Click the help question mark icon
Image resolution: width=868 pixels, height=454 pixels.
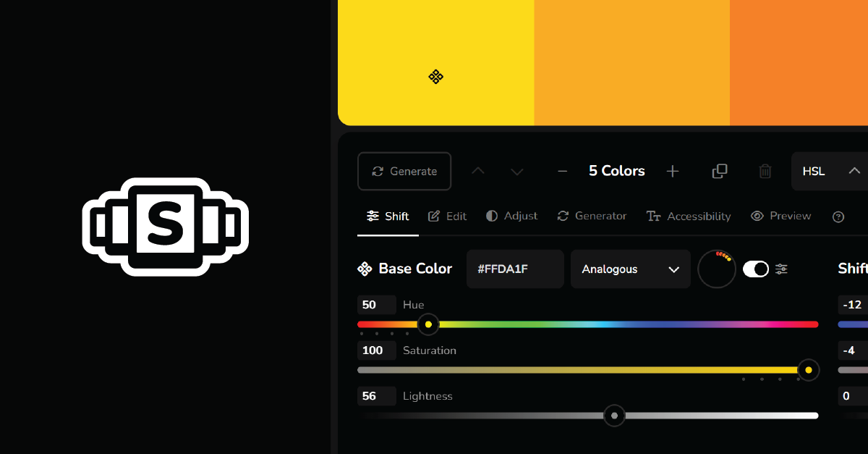[x=838, y=217]
